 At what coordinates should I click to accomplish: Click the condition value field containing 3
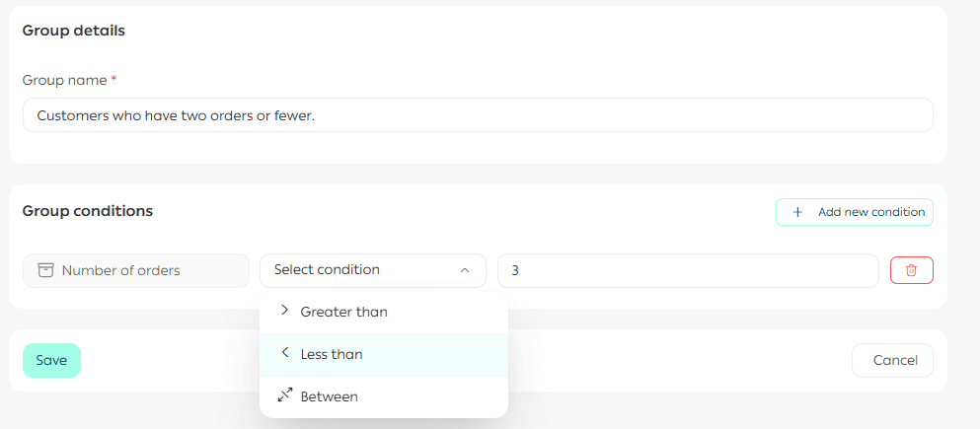pyautogui.click(x=687, y=270)
